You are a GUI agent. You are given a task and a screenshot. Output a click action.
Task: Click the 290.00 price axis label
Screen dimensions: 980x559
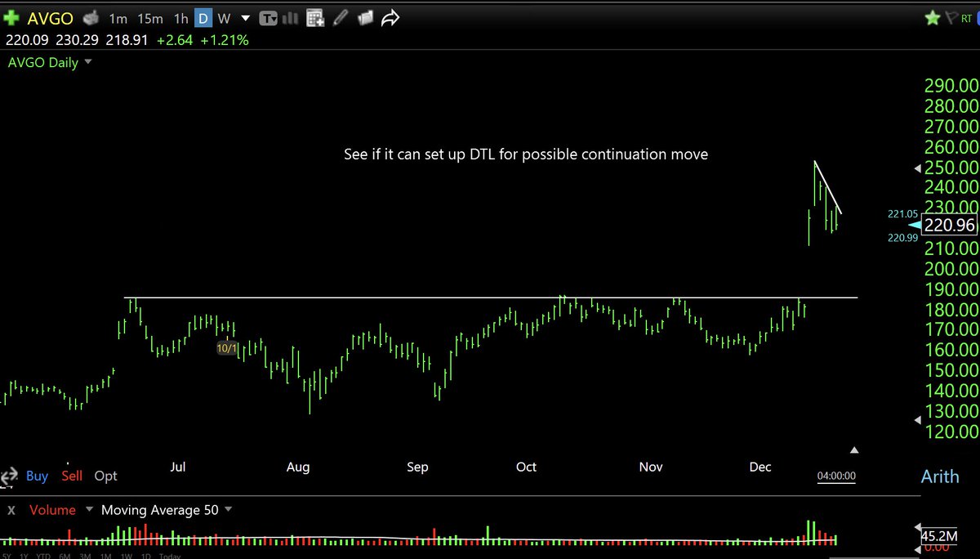point(950,86)
